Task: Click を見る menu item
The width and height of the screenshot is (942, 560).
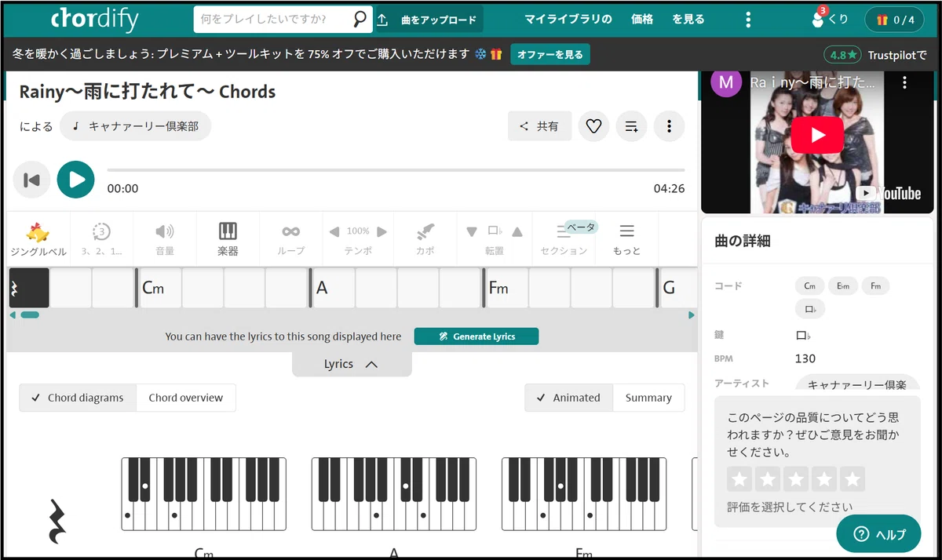Action: click(x=688, y=20)
